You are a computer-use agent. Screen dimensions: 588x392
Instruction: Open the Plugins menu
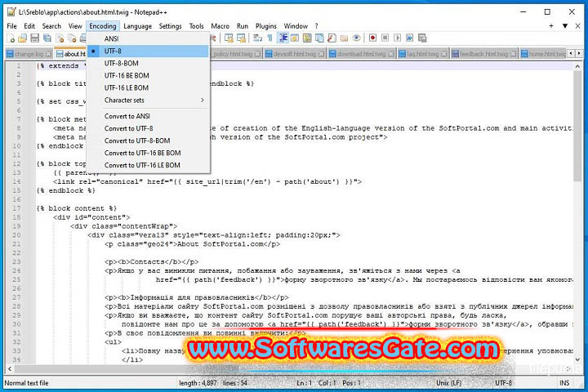tap(266, 26)
